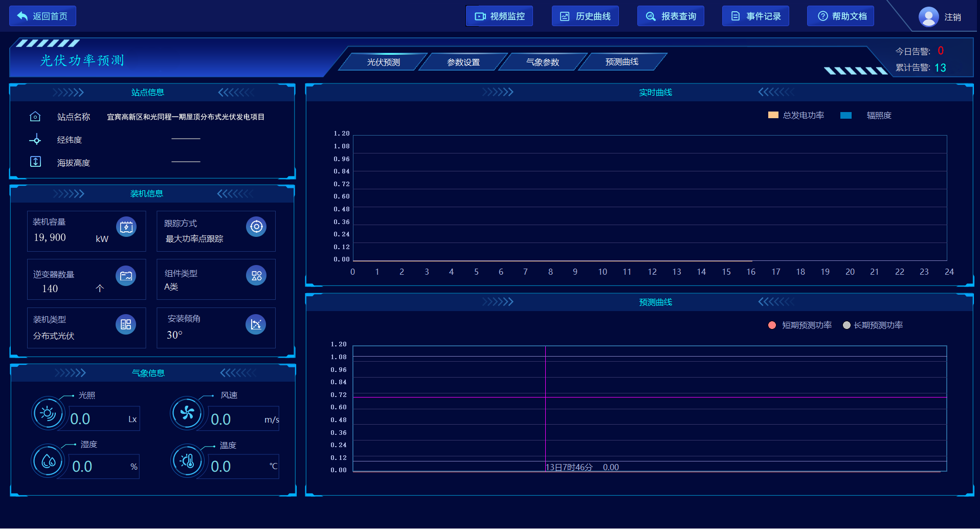Click the 风速 value field
Screen dimensions: 980x529
click(243, 419)
